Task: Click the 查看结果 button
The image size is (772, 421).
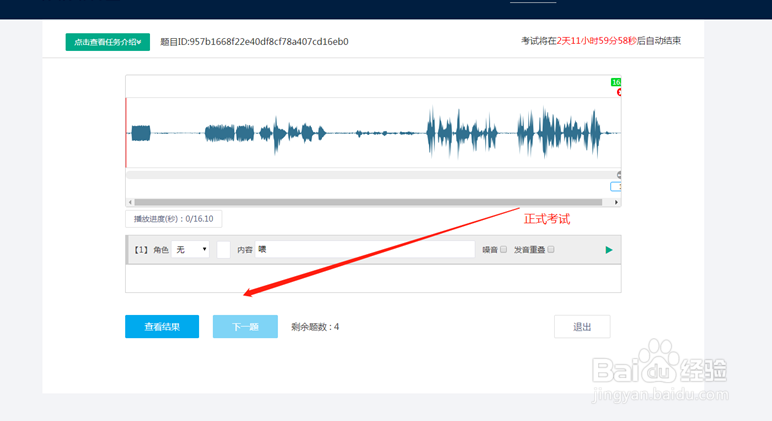Action: click(162, 326)
